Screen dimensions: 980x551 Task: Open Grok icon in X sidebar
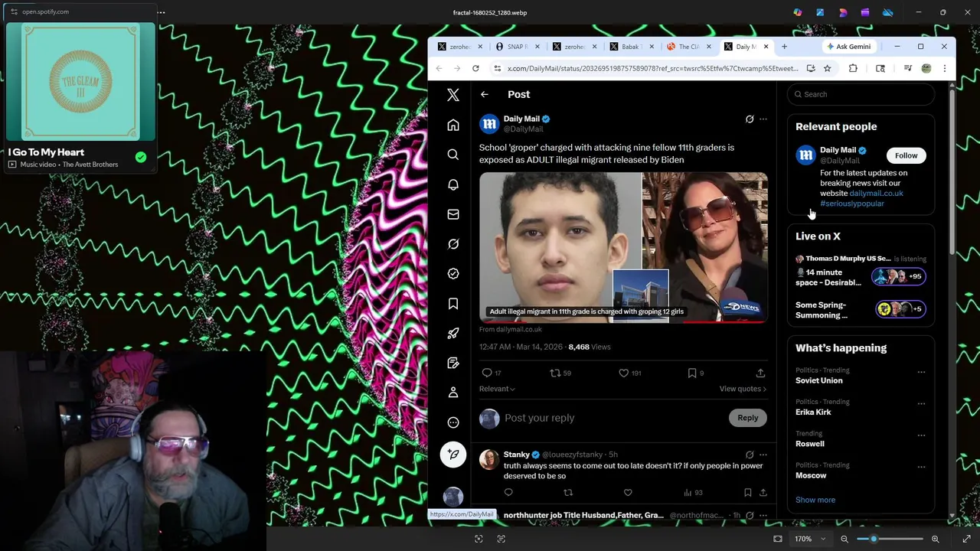click(x=453, y=244)
